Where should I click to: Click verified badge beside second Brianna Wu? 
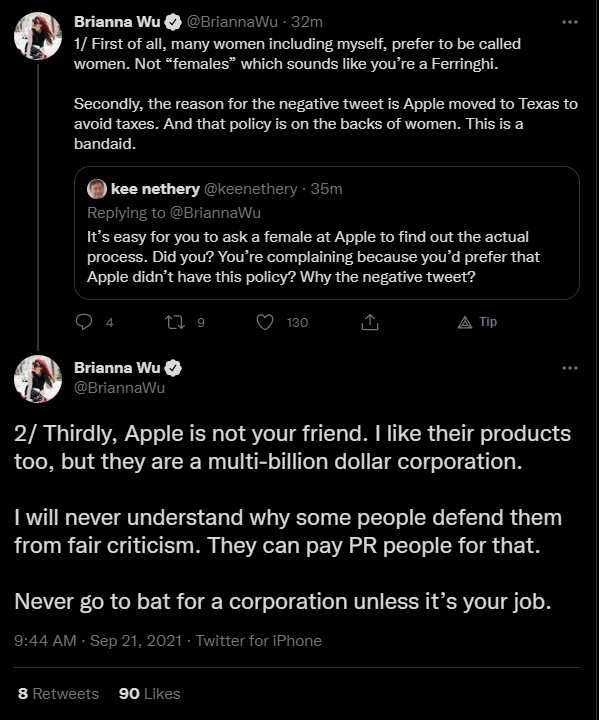coord(173,368)
